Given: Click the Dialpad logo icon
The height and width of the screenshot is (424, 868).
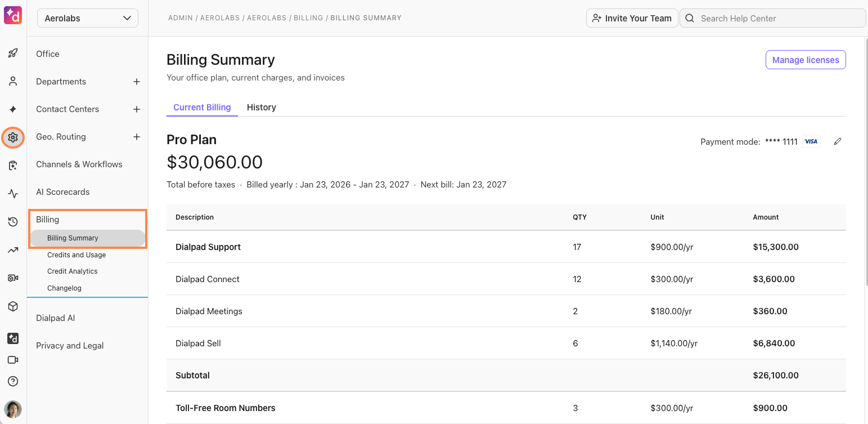Looking at the screenshot, I should pyautogui.click(x=12, y=15).
